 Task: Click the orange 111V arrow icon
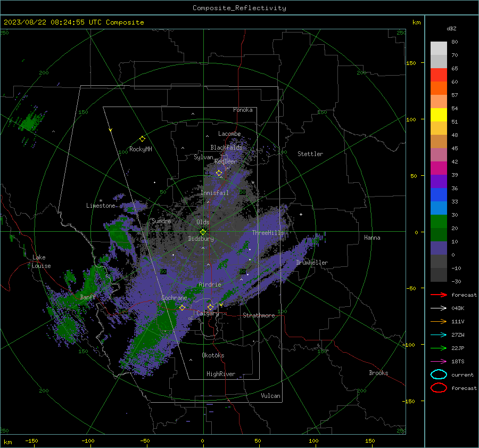pyautogui.click(x=439, y=321)
